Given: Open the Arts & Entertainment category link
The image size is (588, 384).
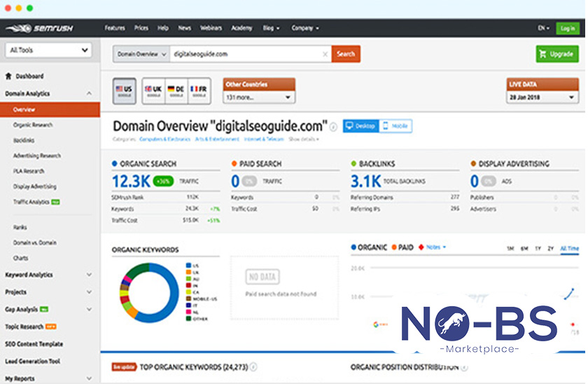Looking at the screenshot, I should point(217,139).
